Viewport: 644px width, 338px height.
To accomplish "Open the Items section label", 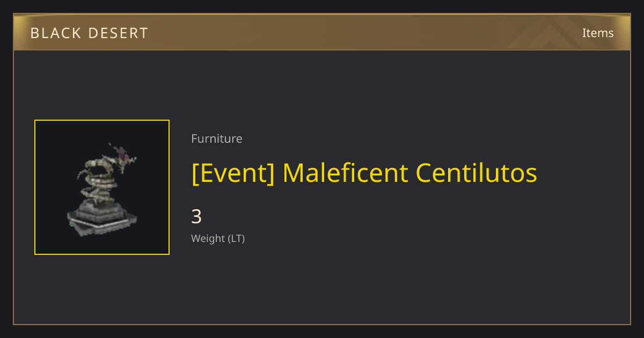I will coord(598,33).
